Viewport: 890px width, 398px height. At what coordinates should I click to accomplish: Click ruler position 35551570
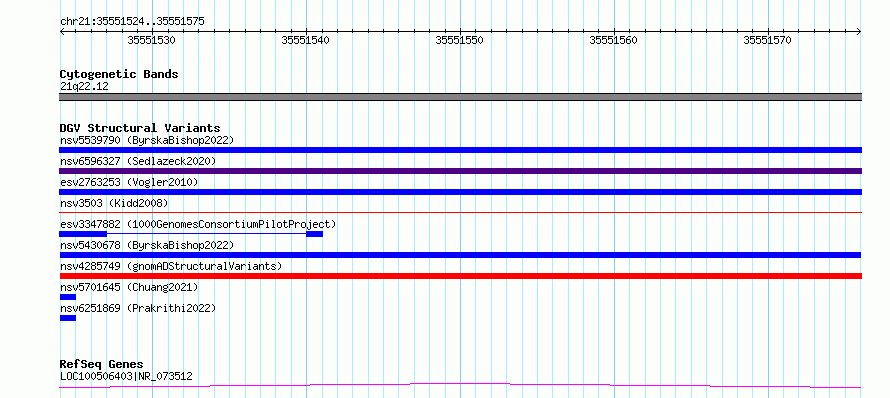(x=767, y=40)
